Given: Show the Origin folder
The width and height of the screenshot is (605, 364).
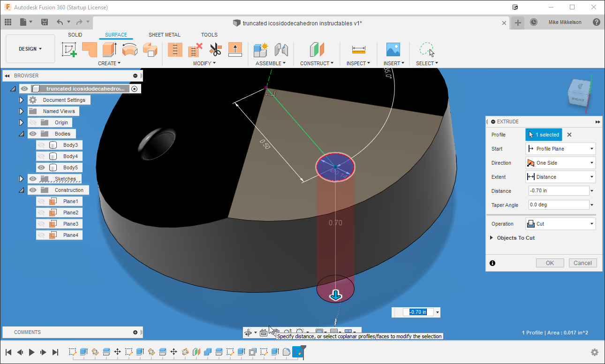Looking at the screenshot, I should [x=33, y=122].
